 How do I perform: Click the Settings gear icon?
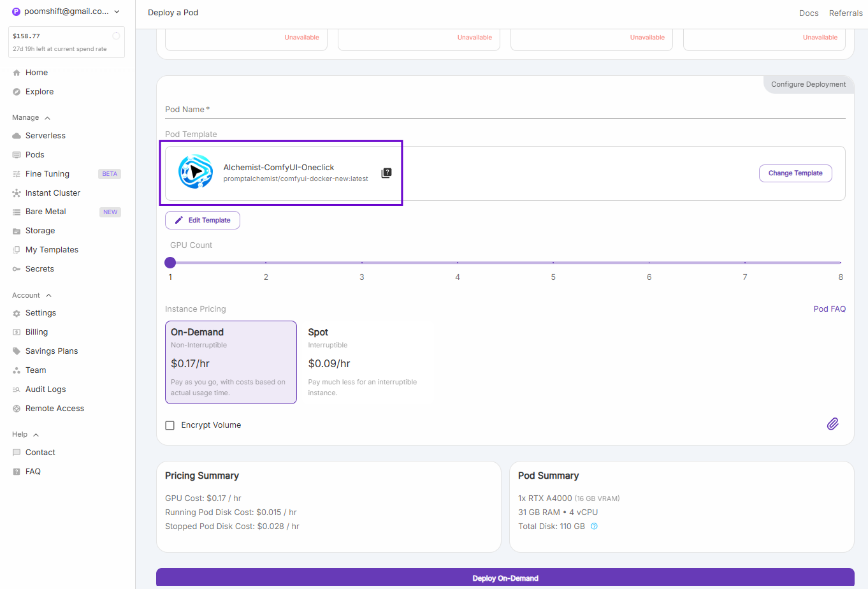[x=17, y=313]
